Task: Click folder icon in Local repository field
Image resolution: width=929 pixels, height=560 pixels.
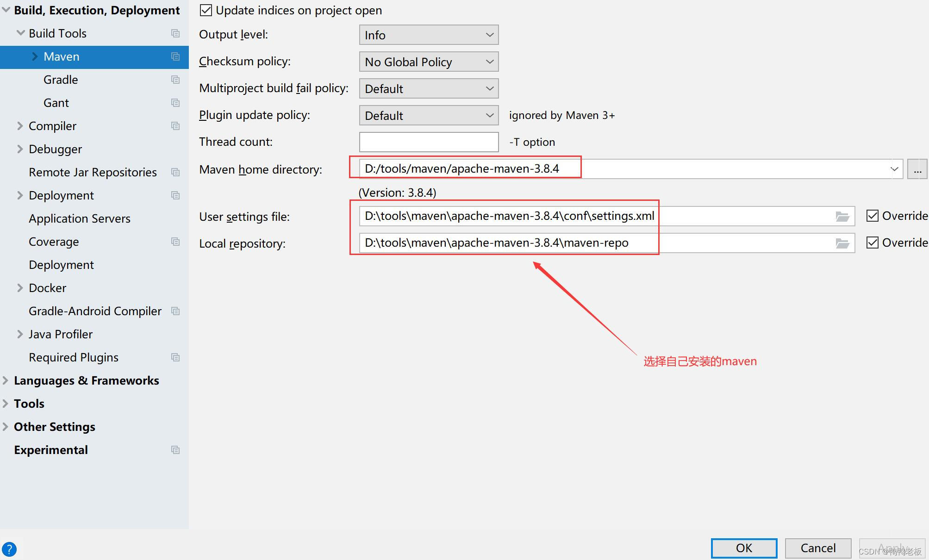Action: [842, 243]
